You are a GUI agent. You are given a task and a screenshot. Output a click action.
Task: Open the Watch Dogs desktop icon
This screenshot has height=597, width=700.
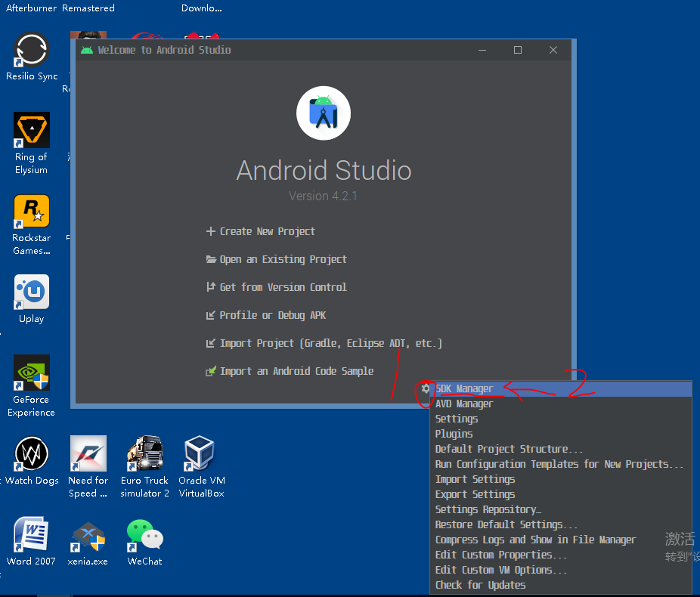coord(32,461)
